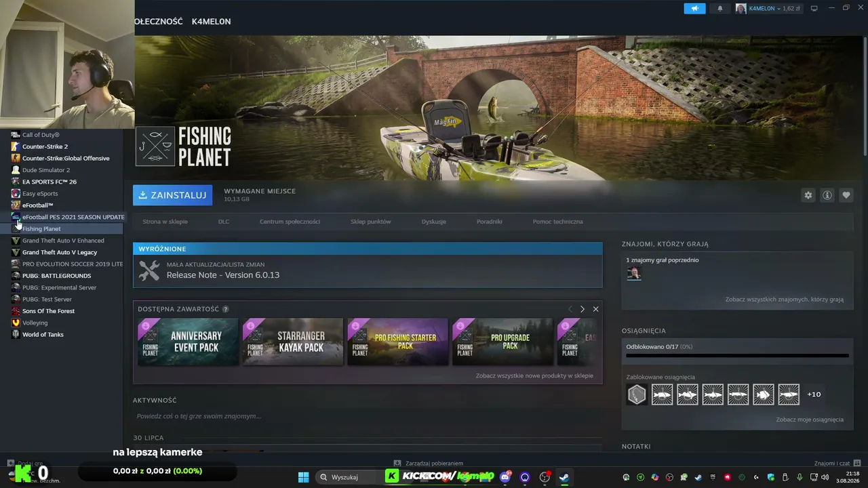Screen dimensions: 868x488
Task: Click the Counter-Strike 2 game icon
Action: click(x=16, y=146)
